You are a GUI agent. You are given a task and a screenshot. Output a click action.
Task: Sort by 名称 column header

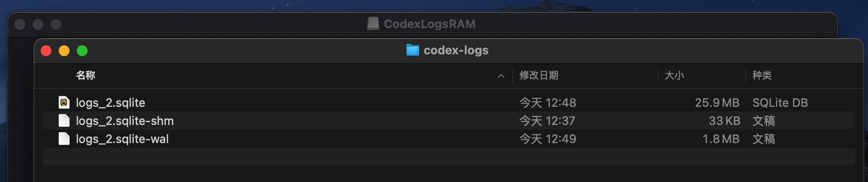tap(85, 76)
